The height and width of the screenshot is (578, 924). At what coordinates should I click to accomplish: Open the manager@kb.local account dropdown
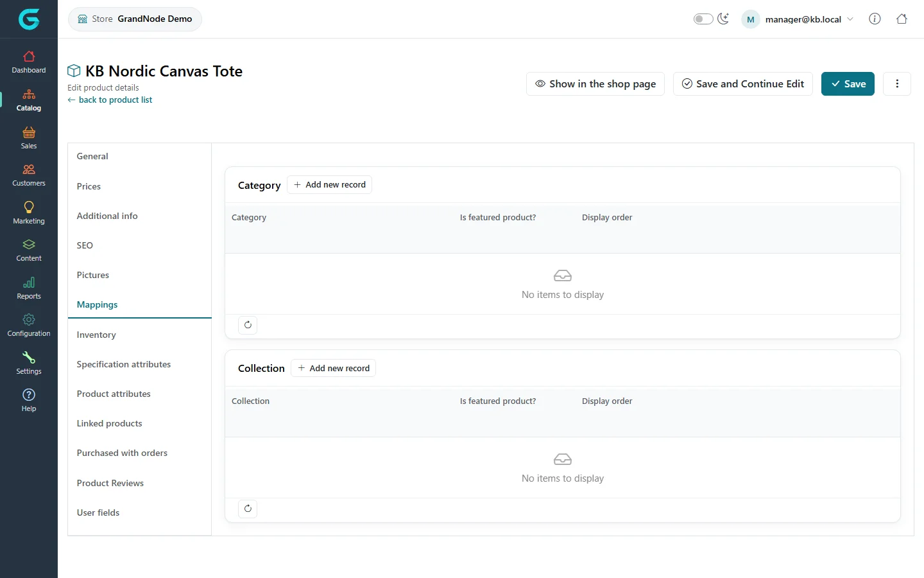point(798,19)
